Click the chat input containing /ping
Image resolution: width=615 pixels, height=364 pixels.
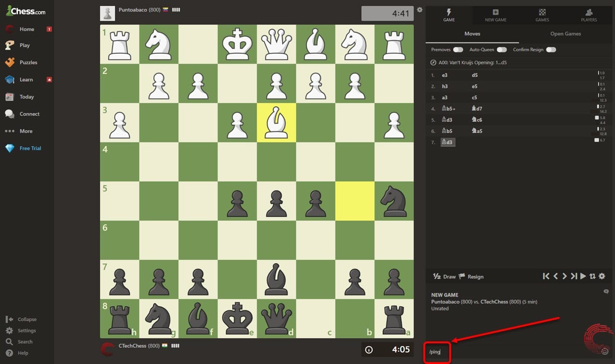(x=436, y=352)
